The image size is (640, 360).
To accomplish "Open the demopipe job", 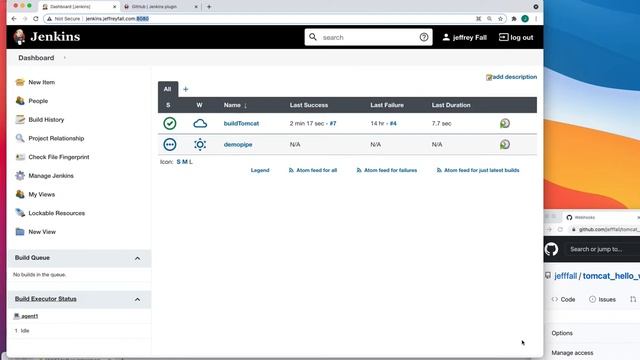I will [238, 144].
